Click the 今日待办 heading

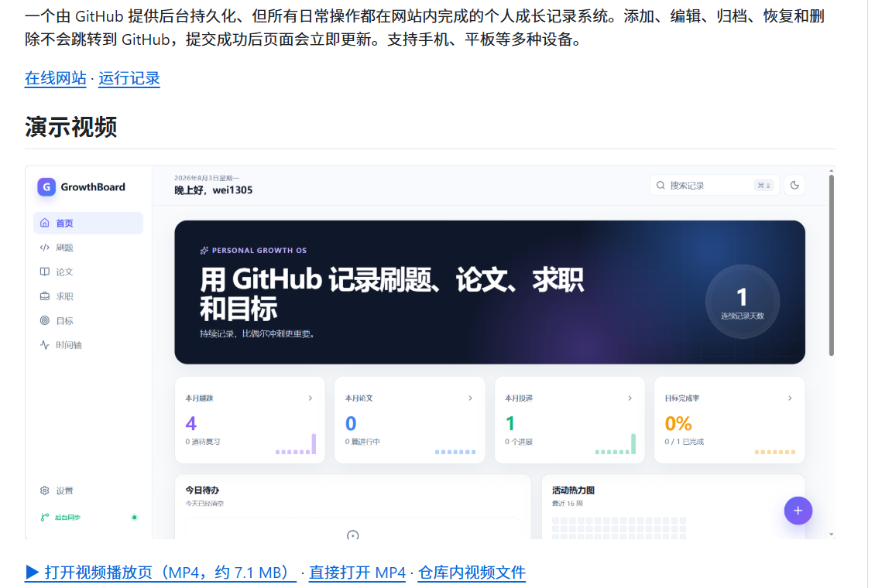coord(202,491)
